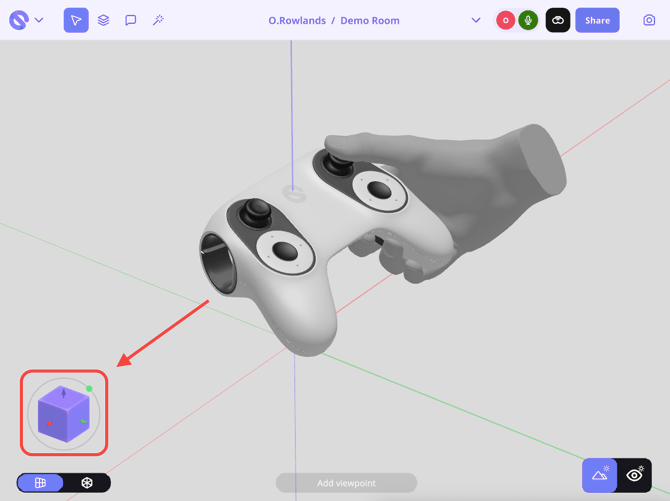The height and width of the screenshot is (501, 670).
Task: Take a screenshot with the camera icon
Action: [x=649, y=20]
